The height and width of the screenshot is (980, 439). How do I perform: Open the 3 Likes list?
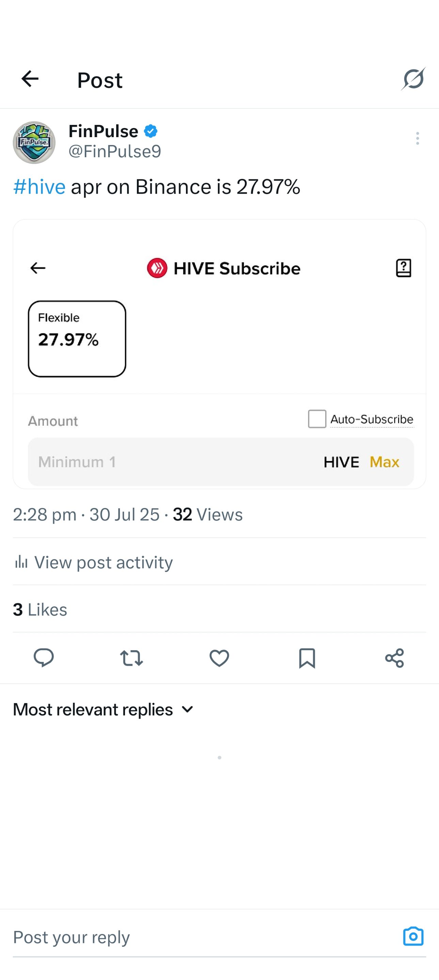click(40, 609)
